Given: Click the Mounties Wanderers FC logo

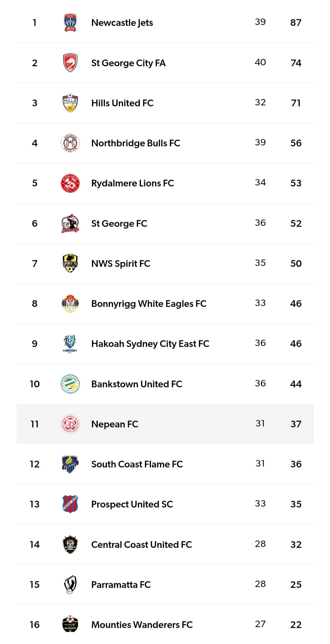Looking at the screenshot, I should [70, 624].
